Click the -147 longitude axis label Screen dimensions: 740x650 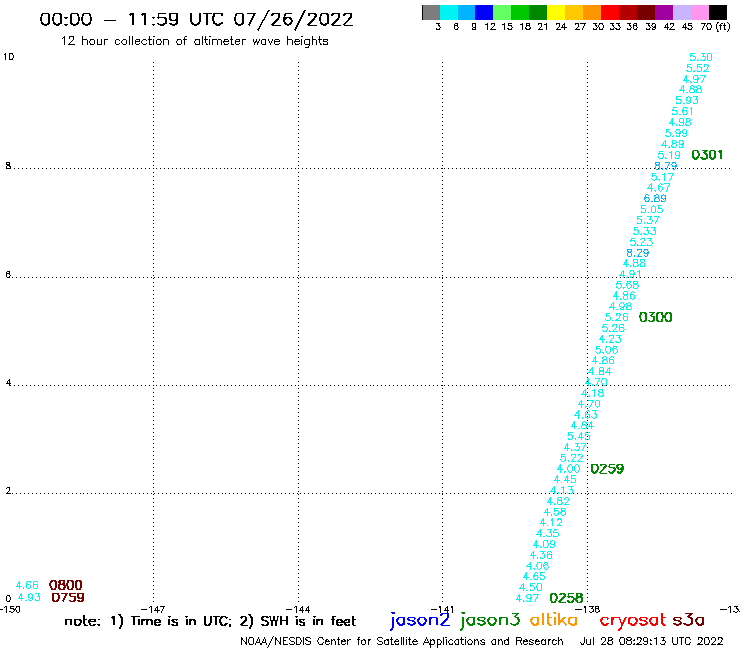pos(153,609)
